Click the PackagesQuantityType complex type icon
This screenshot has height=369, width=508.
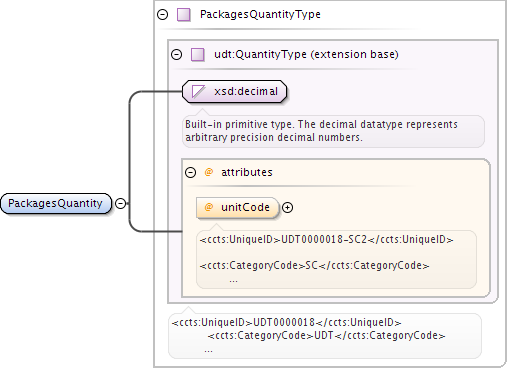tap(184, 15)
